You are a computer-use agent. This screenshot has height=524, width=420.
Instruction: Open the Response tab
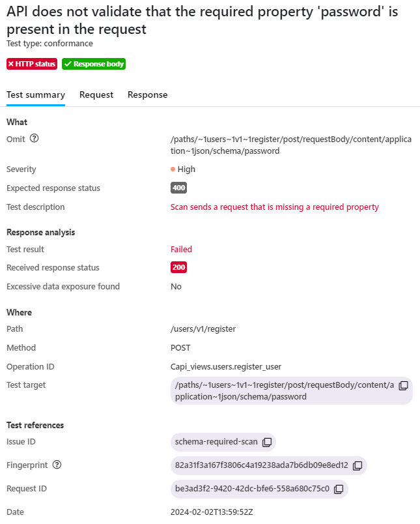click(x=147, y=95)
